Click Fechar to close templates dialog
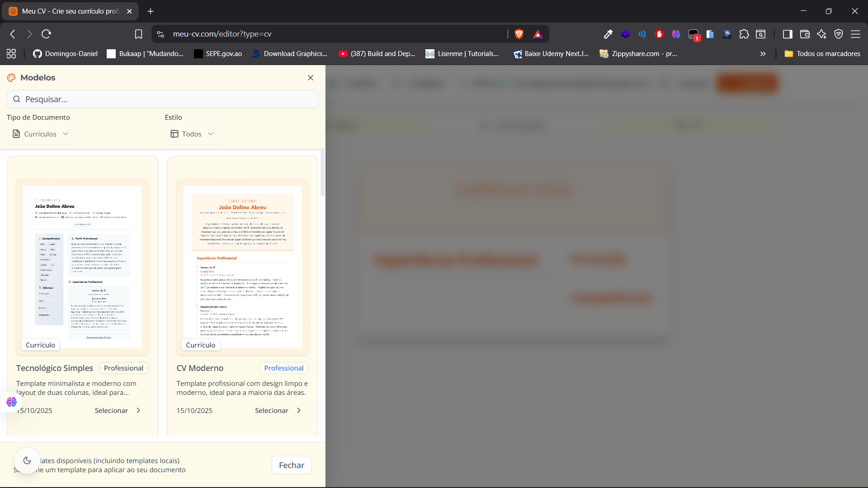 292,465
